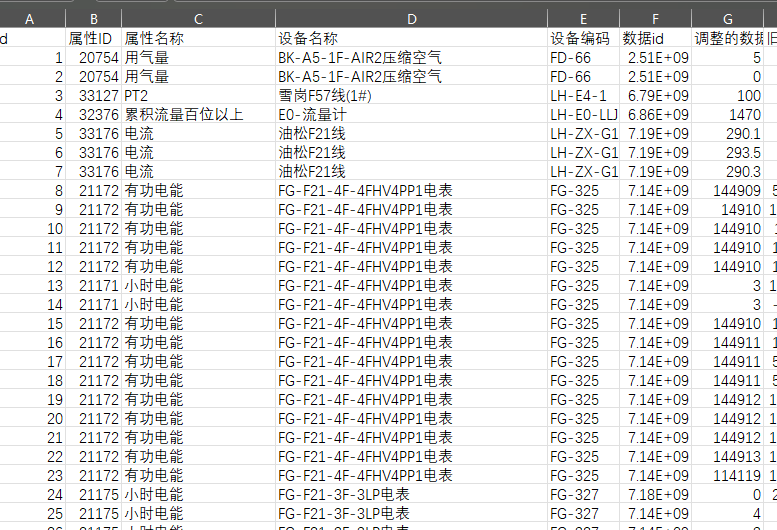Click the cell containing PT2
The width and height of the screenshot is (777, 530).
tap(136, 96)
